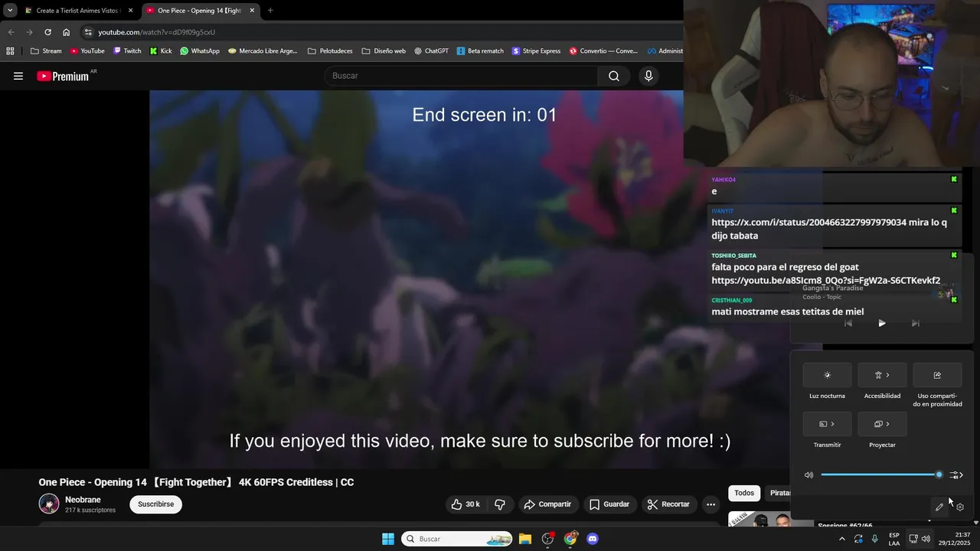Open the YouTube bookmark
Screen dimensions: 980x551
(x=87, y=51)
